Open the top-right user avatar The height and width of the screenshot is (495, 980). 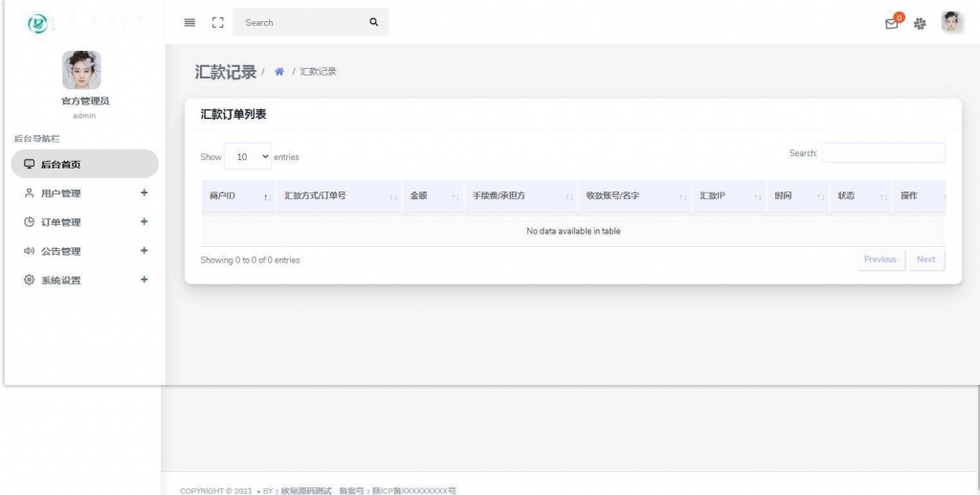pos(951,23)
